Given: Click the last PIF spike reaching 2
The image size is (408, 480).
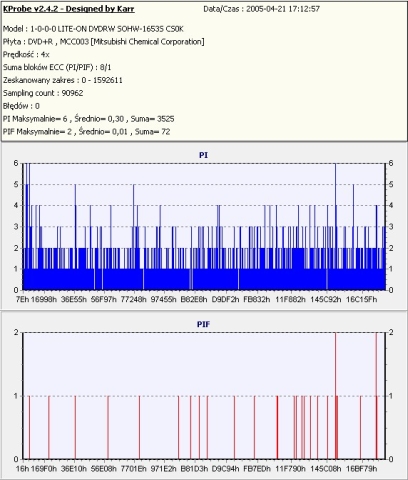Looking at the screenshot, I should (376, 396).
